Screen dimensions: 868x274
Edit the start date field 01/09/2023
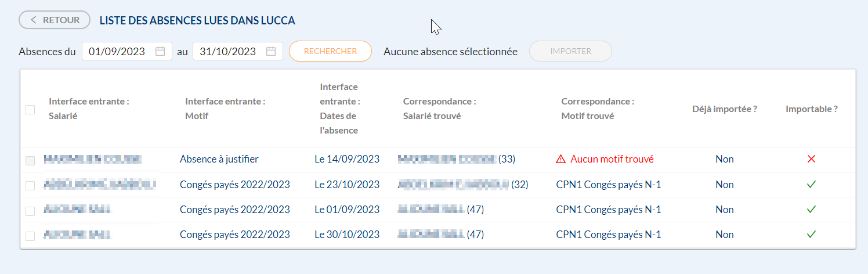tap(117, 51)
